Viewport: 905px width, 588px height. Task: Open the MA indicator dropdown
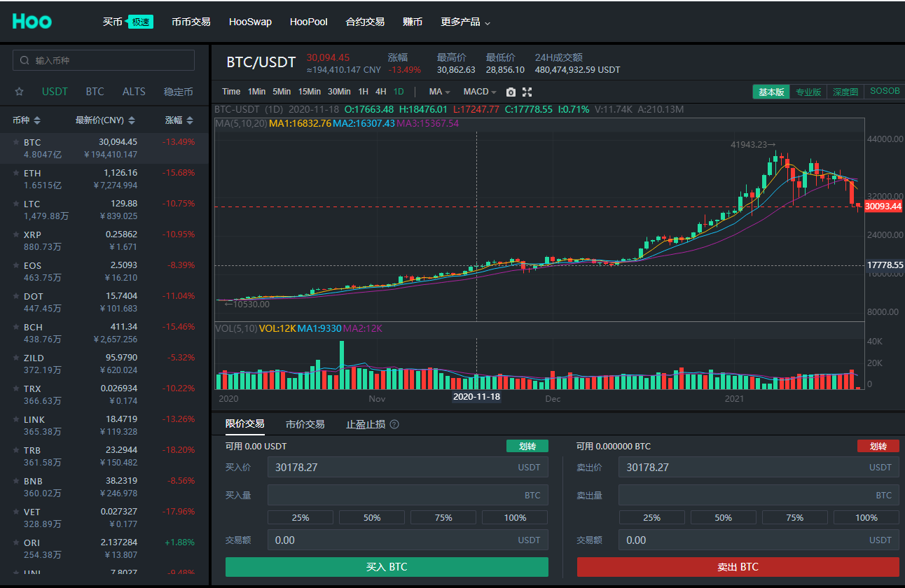point(439,92)
